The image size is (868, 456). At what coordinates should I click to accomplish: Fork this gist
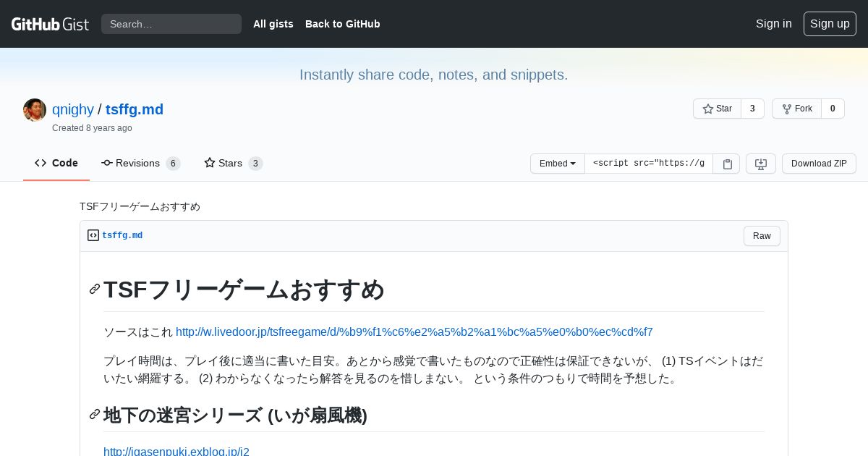(797, 109)
